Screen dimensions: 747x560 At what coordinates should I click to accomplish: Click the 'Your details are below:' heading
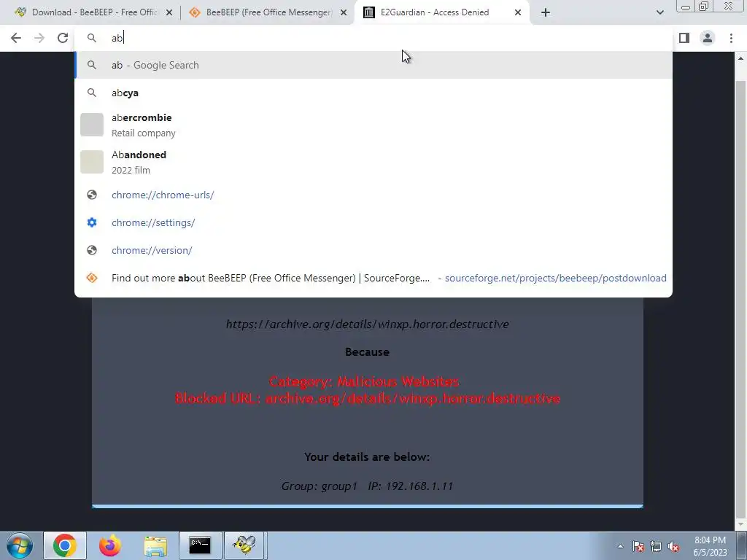point(367,457)
